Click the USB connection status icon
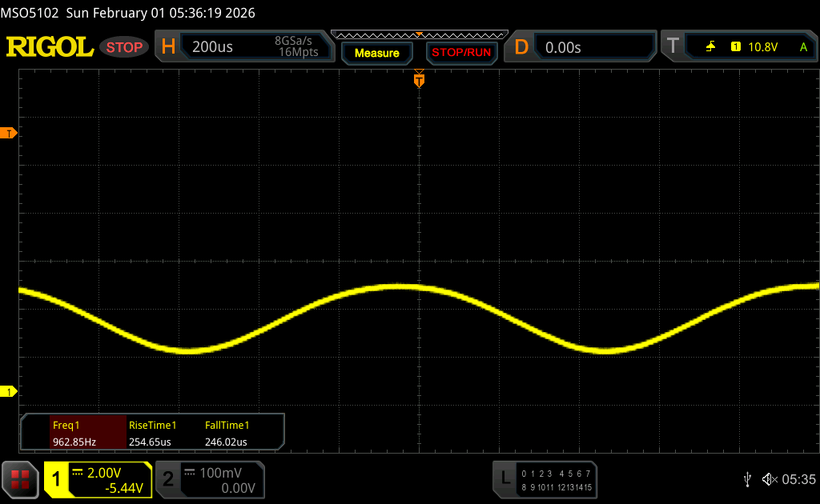 point(747,479)
